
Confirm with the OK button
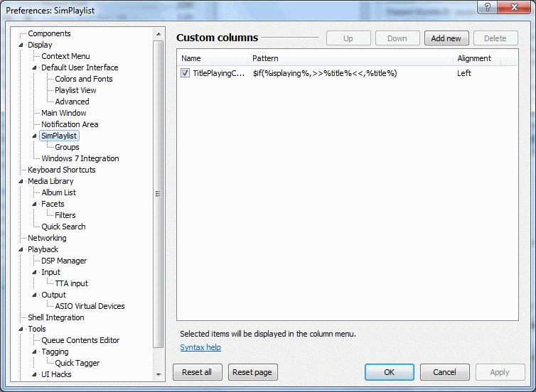click(390, 372)
